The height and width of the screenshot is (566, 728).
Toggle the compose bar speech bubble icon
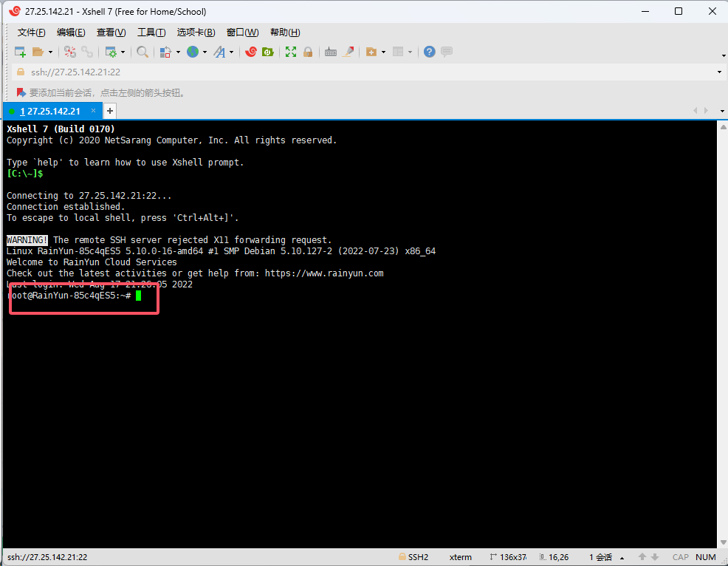pyautogui.click(x=447, y=52)
